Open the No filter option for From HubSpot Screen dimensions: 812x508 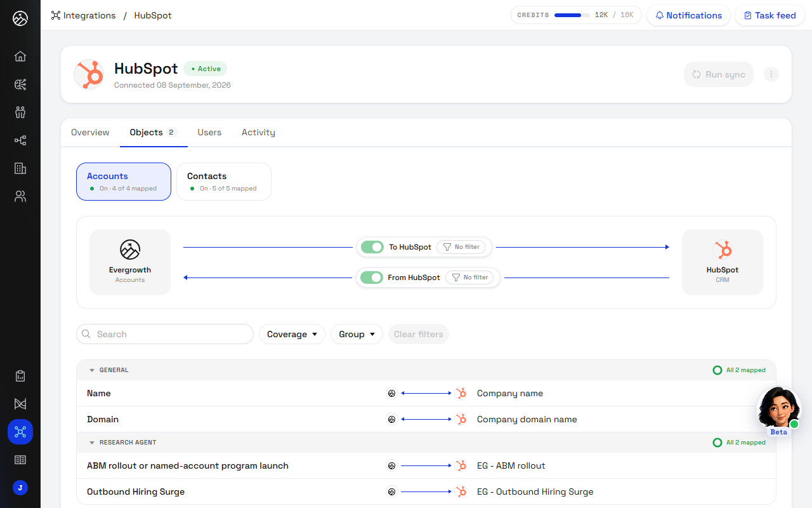click(469, 277)
